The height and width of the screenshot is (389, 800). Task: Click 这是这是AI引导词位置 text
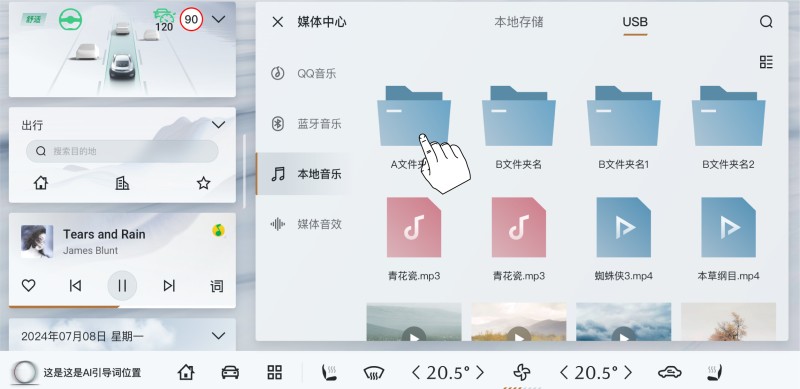[x=92, y=373]
